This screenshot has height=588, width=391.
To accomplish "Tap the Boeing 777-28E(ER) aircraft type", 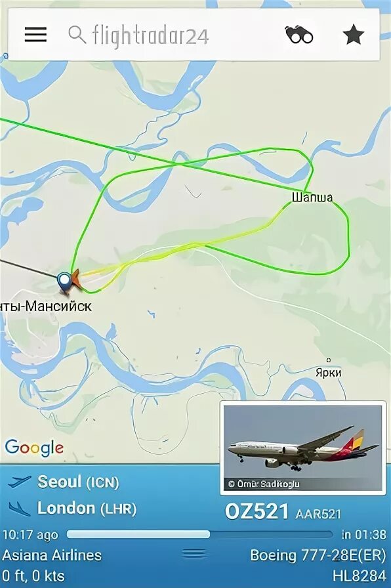I will (318, 555).
